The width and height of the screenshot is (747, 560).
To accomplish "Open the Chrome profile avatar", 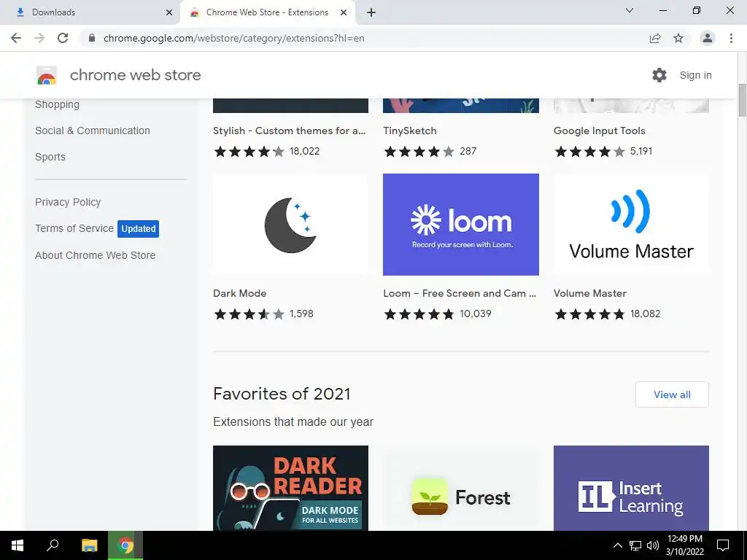I will coord(708,38).
